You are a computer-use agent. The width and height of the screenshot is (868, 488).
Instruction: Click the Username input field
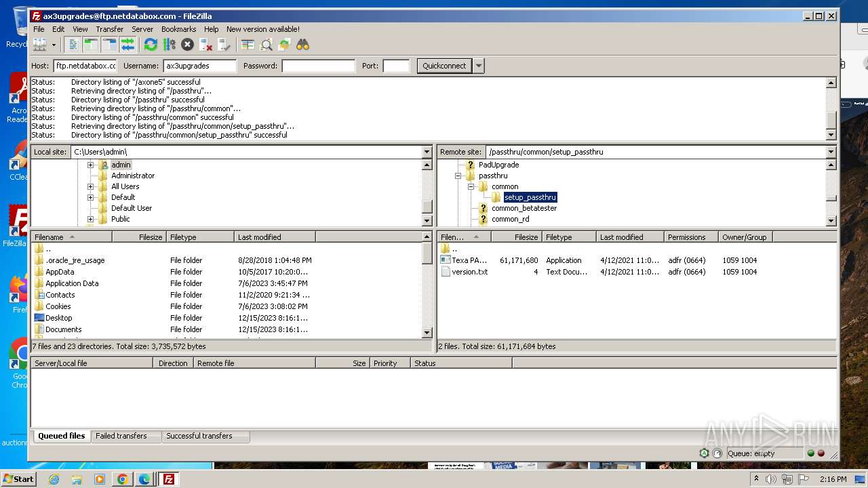(200, 66)
